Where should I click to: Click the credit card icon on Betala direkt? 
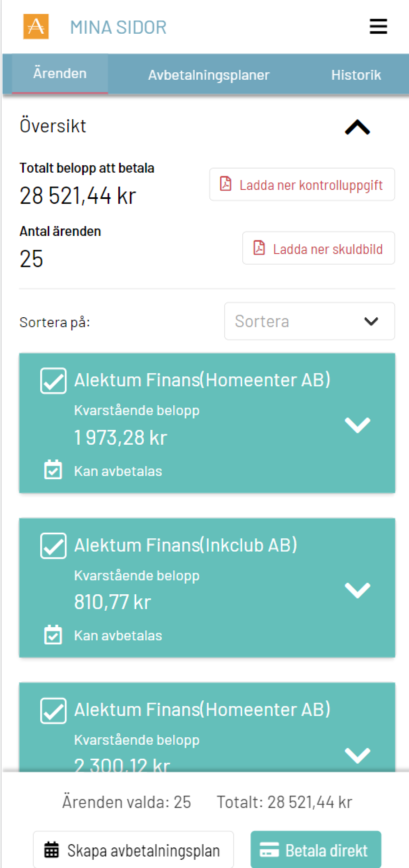coord(269,850)
